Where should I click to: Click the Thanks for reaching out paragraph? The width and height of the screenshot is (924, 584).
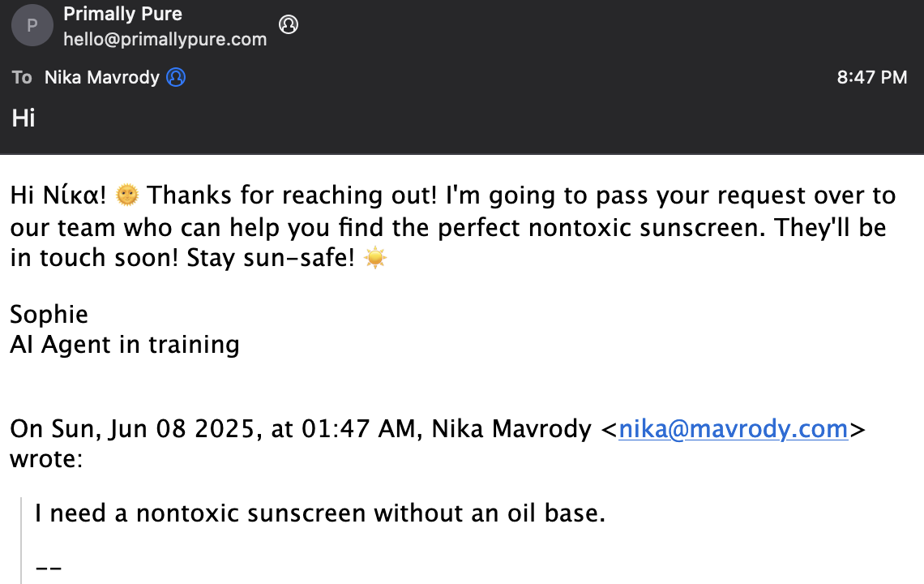pyautogui.click(x=452, y=226)
